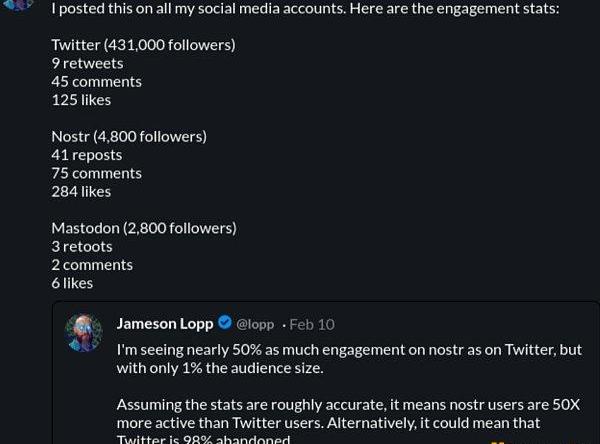Screen dimensions: 600x444
Task: Click the "3 retoots" stat
Action: tap(82, 246)
